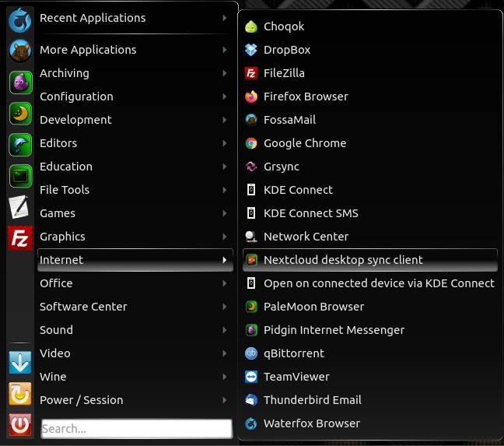
Task: Click the Choqok green icon
Action: (251, 26)
